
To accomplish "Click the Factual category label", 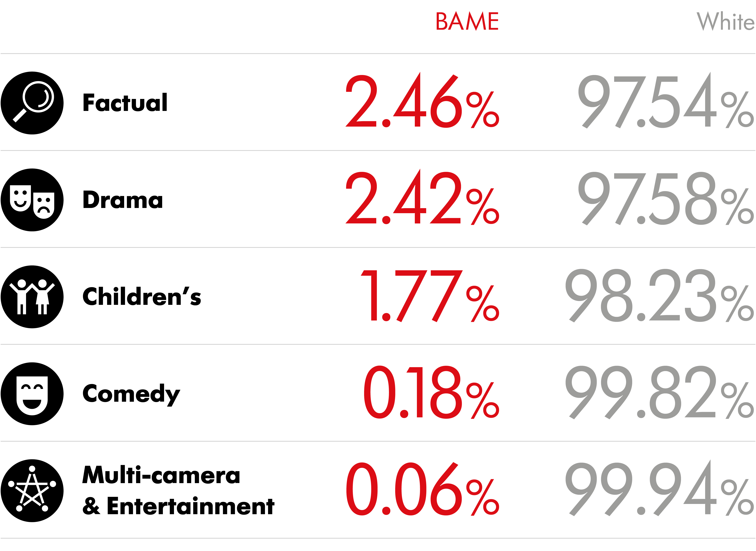I will [x=125, y=103].
